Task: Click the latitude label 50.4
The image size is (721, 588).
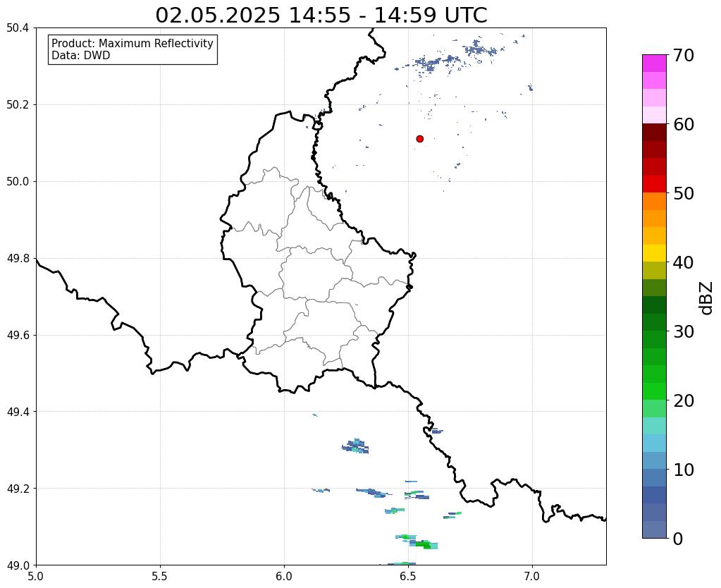Action: tap(18, 28)
